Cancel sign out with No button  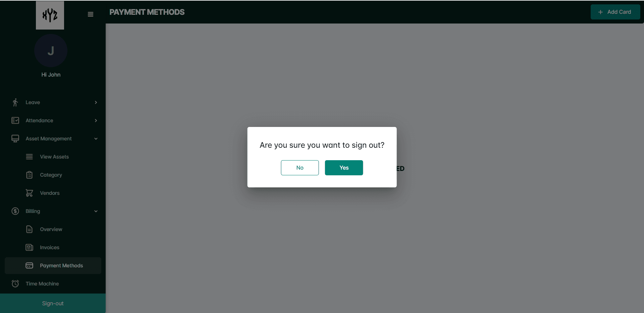click(x=300, y=168)
